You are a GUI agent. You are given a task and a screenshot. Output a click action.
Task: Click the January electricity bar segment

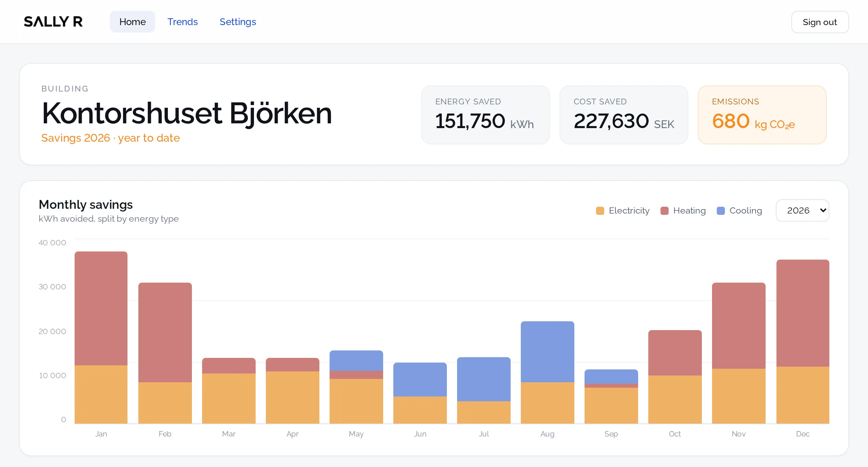(101, 394)
